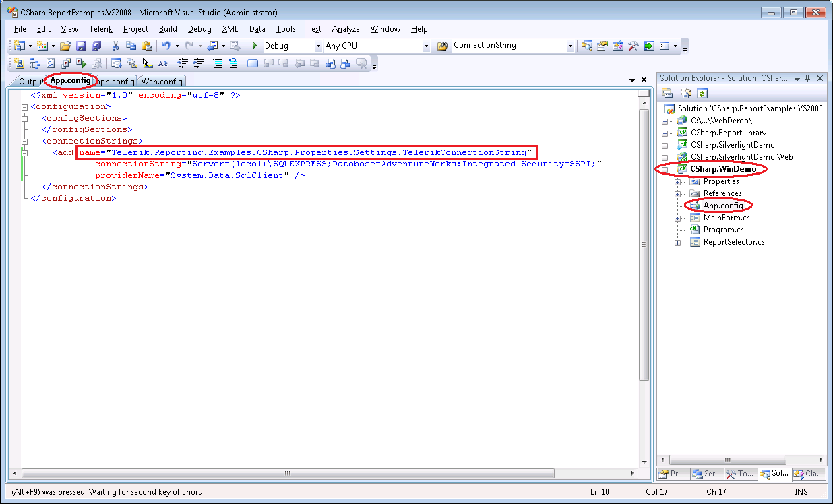Viewport: 833px width, 504px height.
Task: Open the XML menu
Action: [x=230, y=29]
